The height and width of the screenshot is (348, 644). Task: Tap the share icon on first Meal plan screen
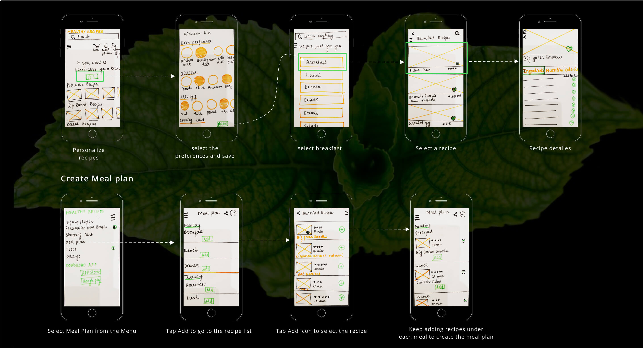click(x=226, y=213)
